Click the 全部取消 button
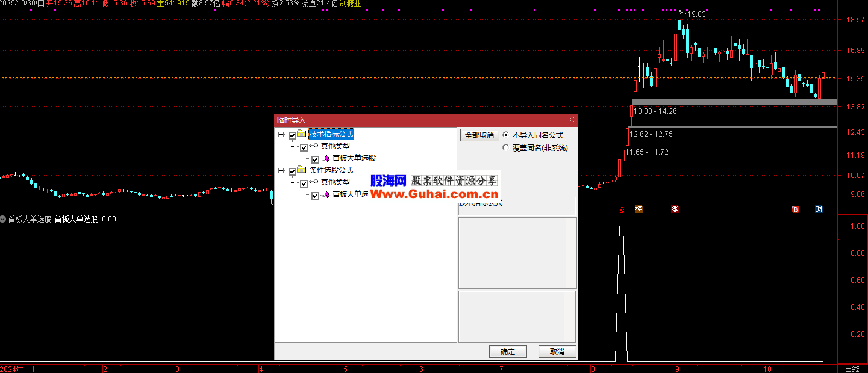This screenshot has height=373, width=868. [479, 135]
